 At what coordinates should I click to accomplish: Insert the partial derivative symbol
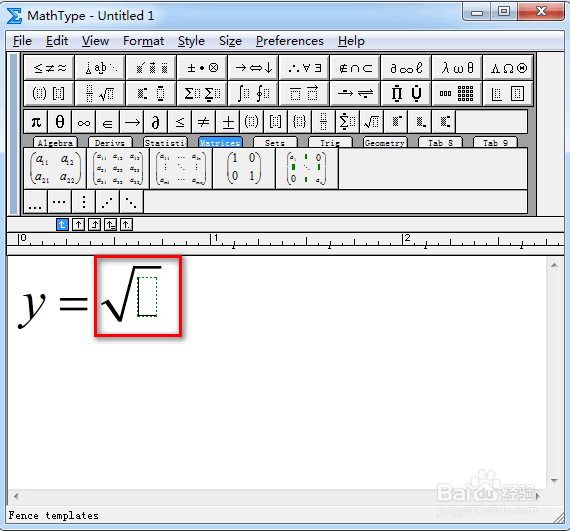156,122
